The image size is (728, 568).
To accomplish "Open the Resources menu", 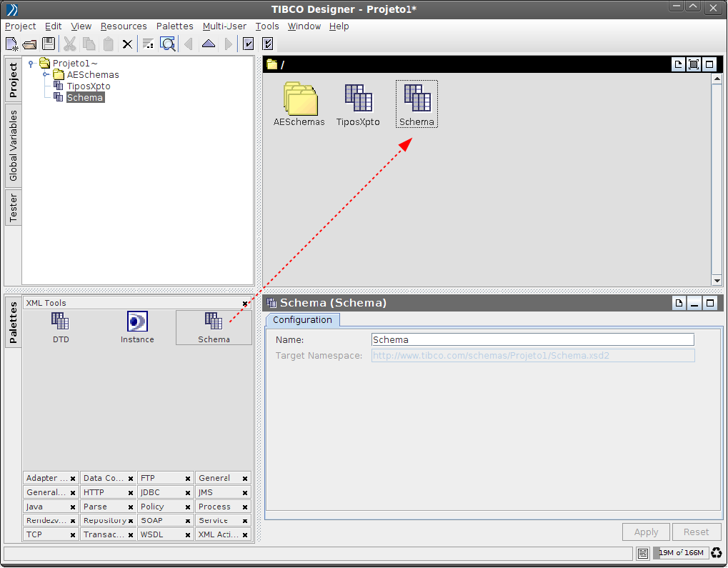I will point(124,26).
